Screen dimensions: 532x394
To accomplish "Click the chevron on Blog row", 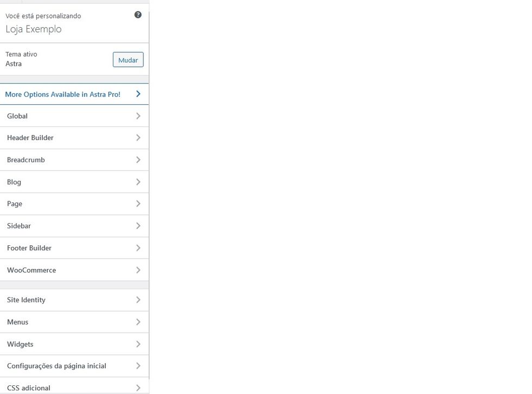I will [138, 182].
